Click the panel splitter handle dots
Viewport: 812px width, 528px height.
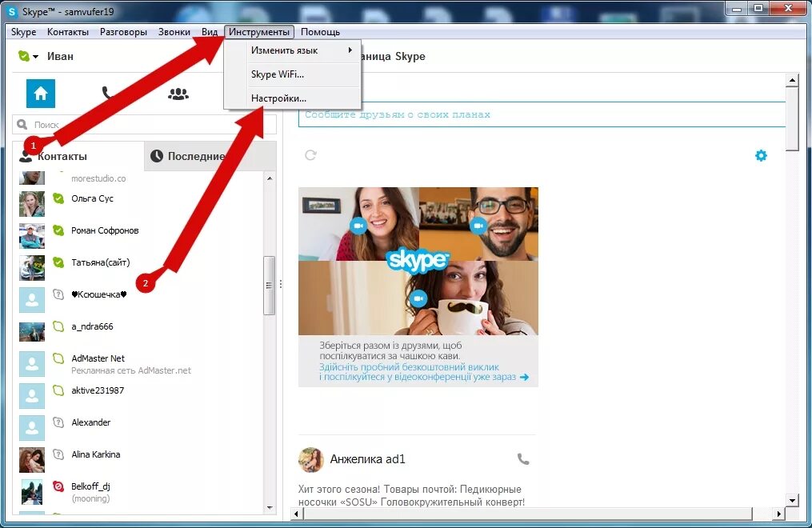coord(281,284)
